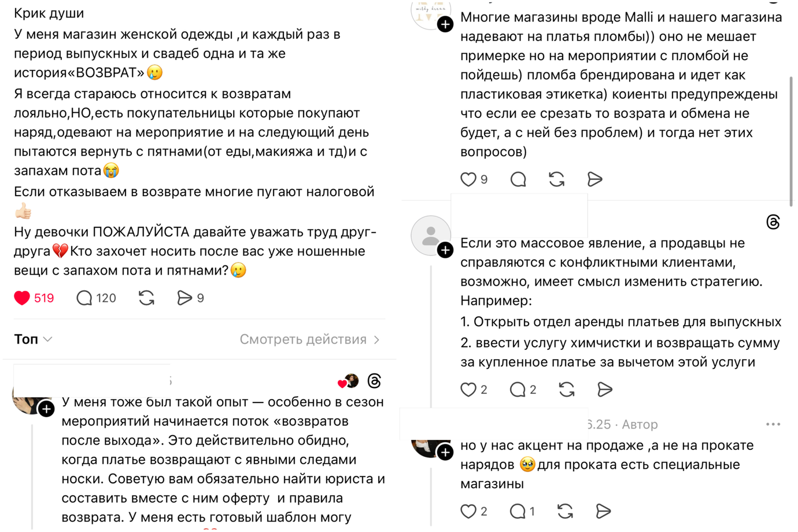
Task: Repost the Malli seals comment
Action: coord(556,179)
